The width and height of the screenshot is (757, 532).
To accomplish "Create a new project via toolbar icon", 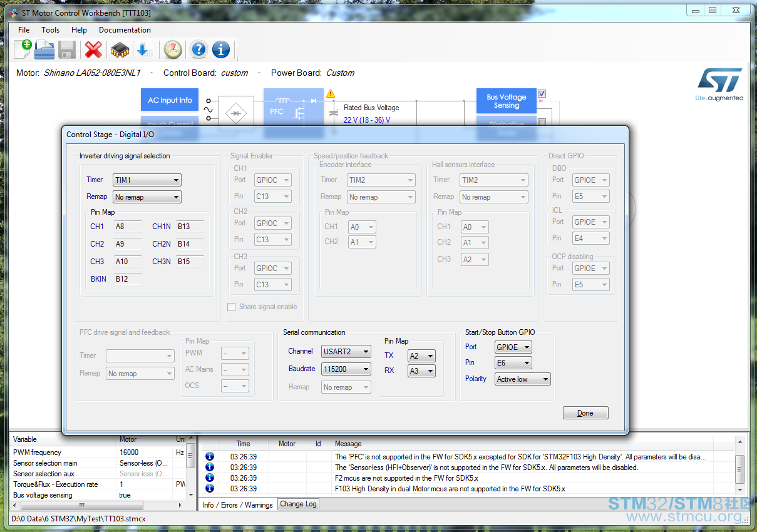I will pyautogui.click(x=23, y=49).
